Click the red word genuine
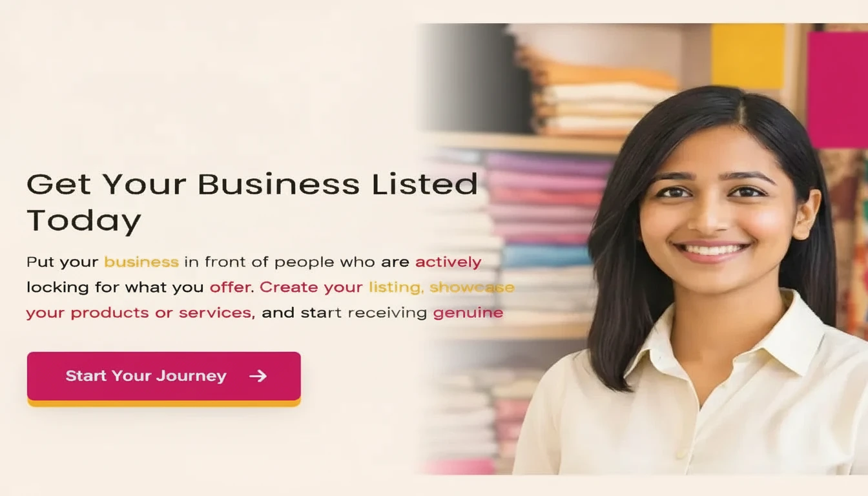 click(468, 313)
